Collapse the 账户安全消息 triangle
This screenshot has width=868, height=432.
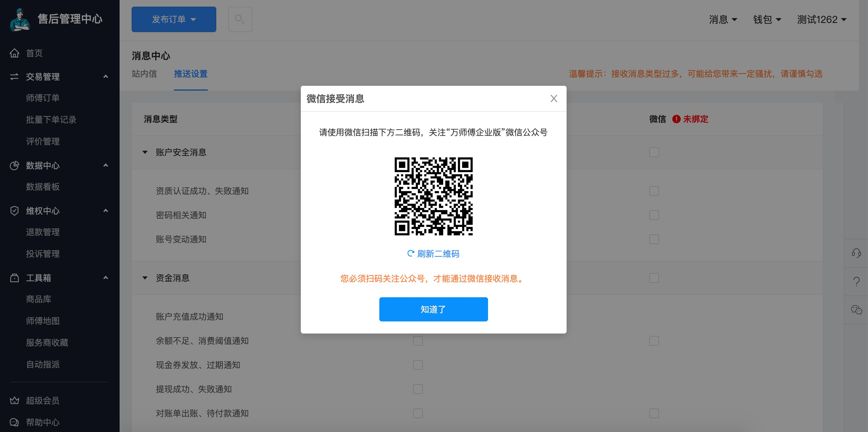point(145,152)
